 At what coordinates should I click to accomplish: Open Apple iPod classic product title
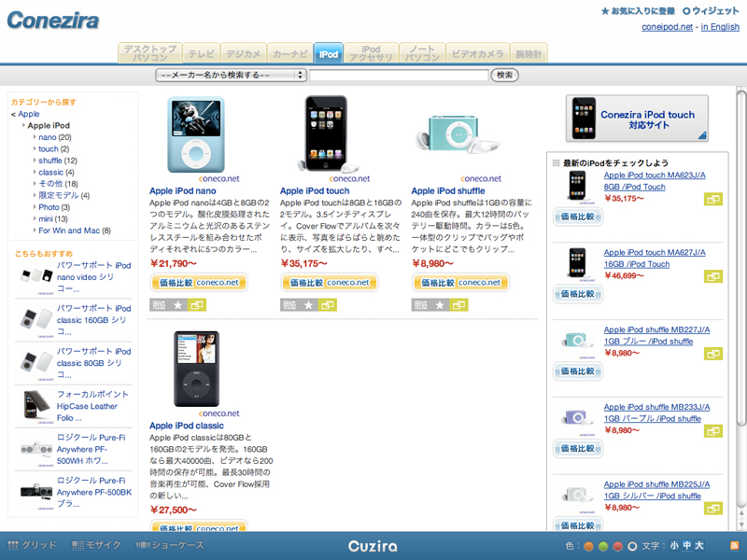pos(186,426)
